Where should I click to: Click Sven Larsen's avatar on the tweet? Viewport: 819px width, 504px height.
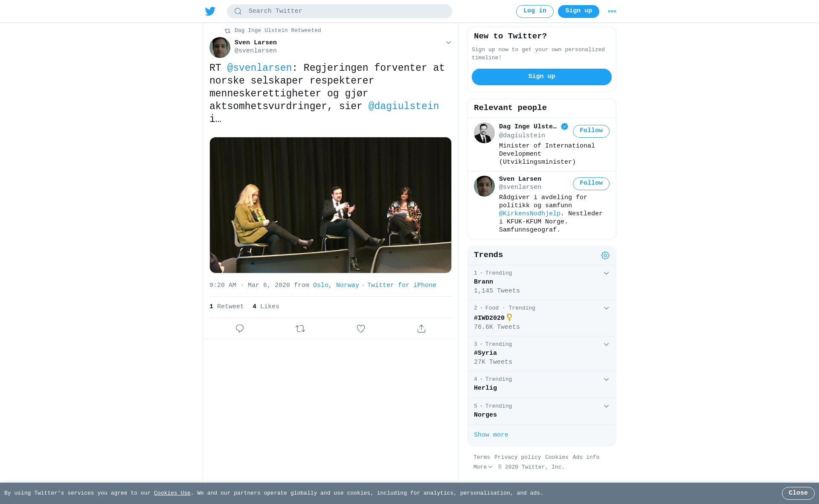220,47
